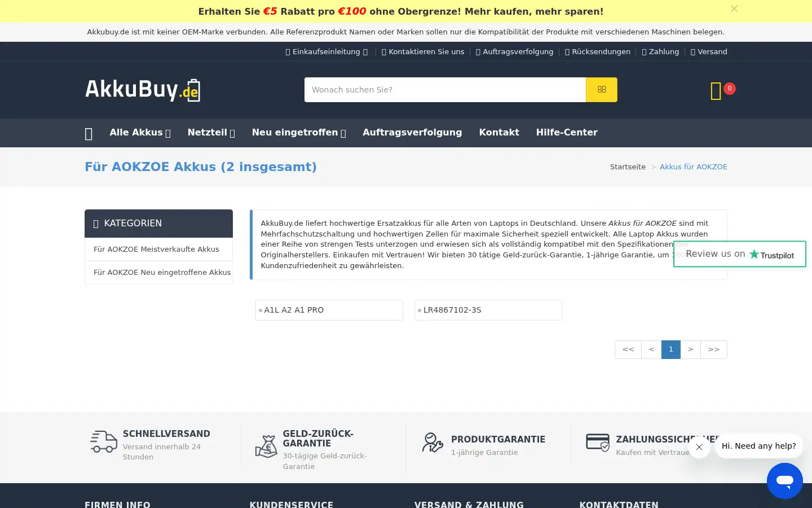
Task: Open the Einkaufseinleitung dropdown
Action: 326,52
